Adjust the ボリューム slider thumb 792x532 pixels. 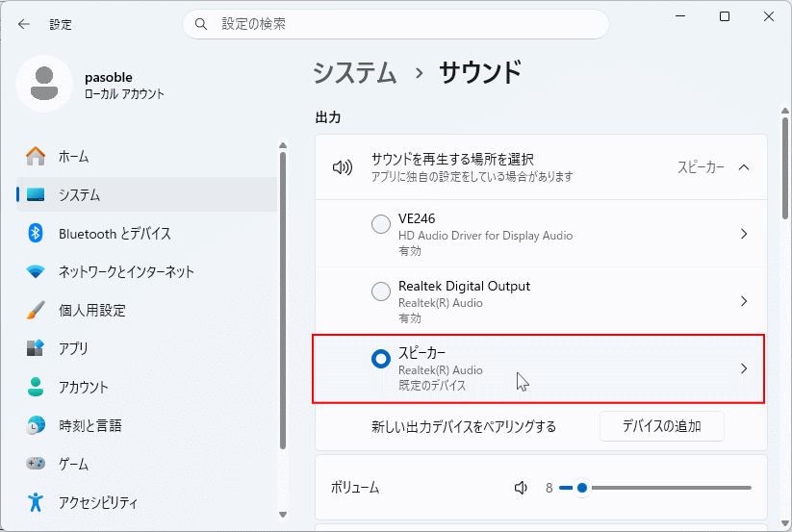[582, 488]
